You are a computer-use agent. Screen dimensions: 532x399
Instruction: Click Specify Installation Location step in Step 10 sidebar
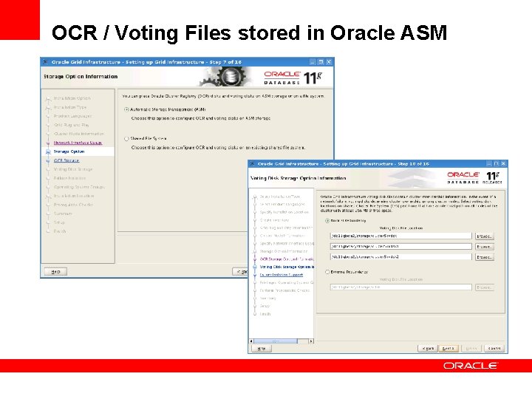[x=284, y=212]
